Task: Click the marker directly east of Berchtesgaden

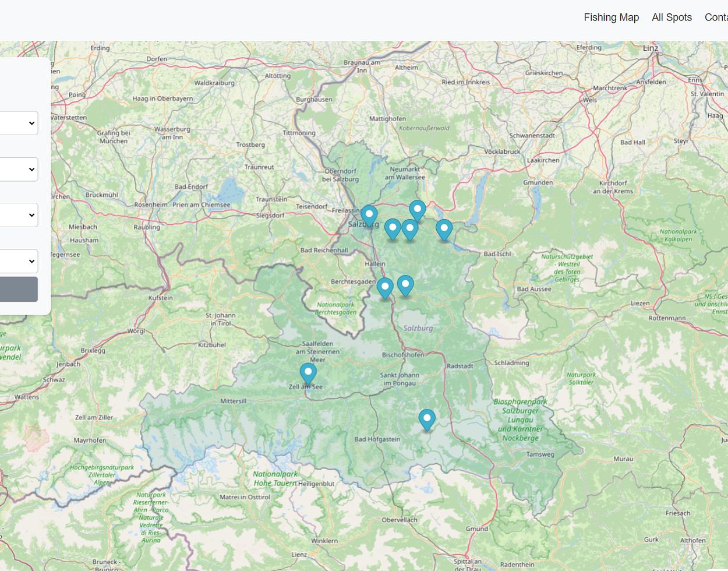Action: click(x=385, y=288)
